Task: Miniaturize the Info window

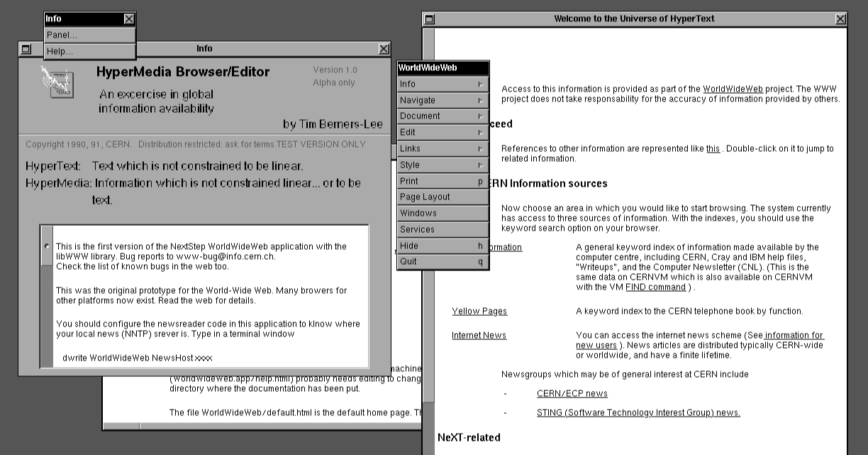Action: (26, 49)
